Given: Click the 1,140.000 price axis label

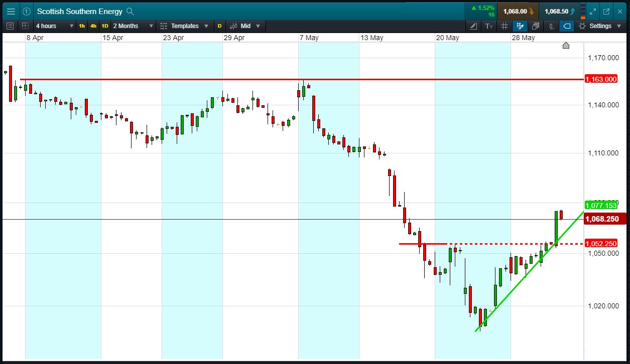Looking at the screenshot, I should pos(603,105).
